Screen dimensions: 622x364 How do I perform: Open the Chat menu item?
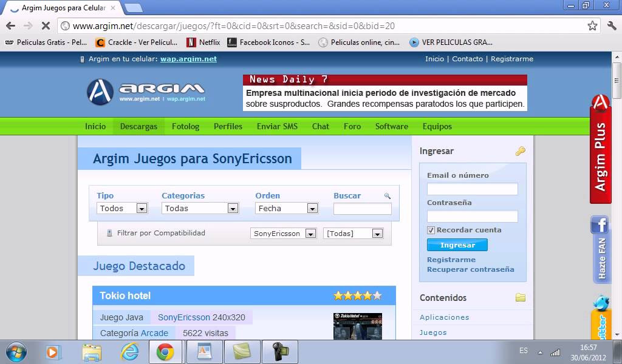(321, 126)
